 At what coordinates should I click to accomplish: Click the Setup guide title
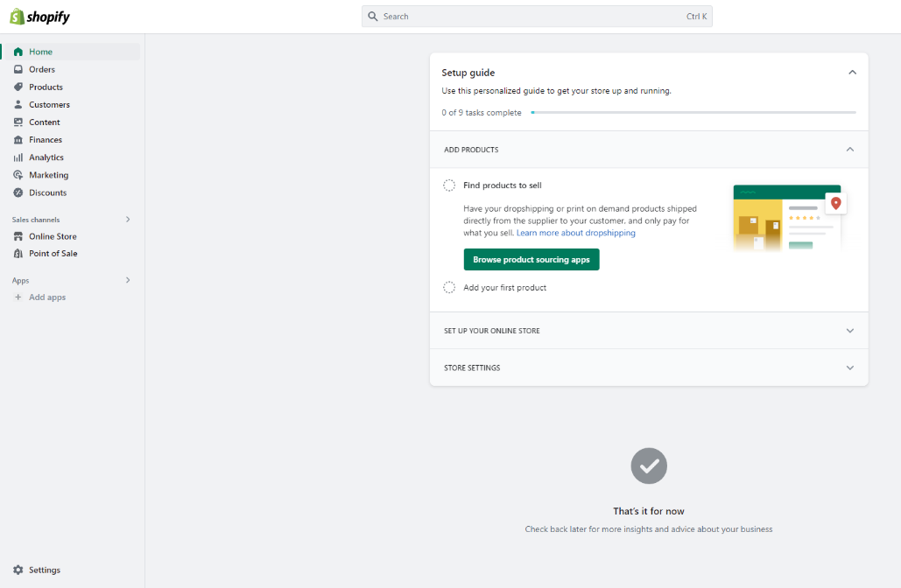[468, 73]
